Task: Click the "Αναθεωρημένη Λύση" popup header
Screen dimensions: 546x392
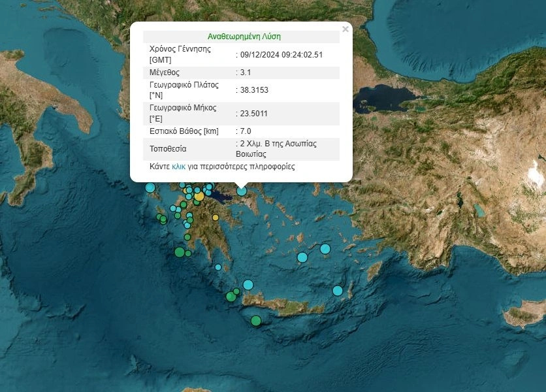Action: pyautogui.click(x=244, y=37)
